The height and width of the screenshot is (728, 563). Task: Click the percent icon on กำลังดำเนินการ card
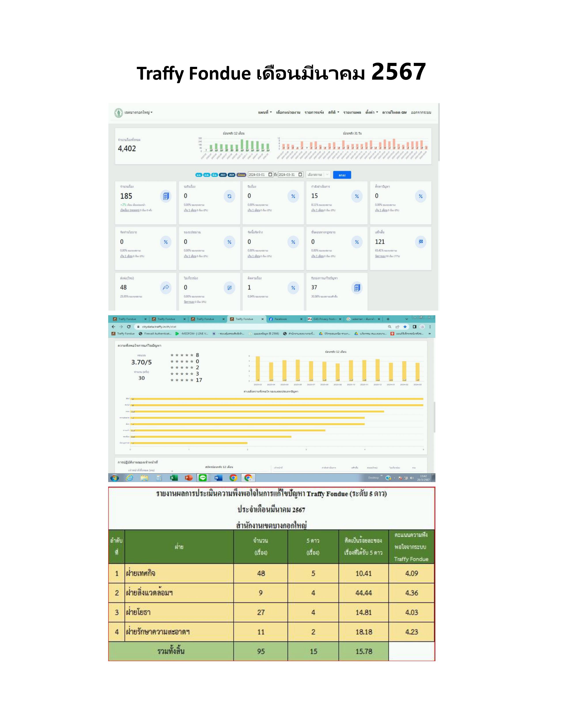(357, 196)
